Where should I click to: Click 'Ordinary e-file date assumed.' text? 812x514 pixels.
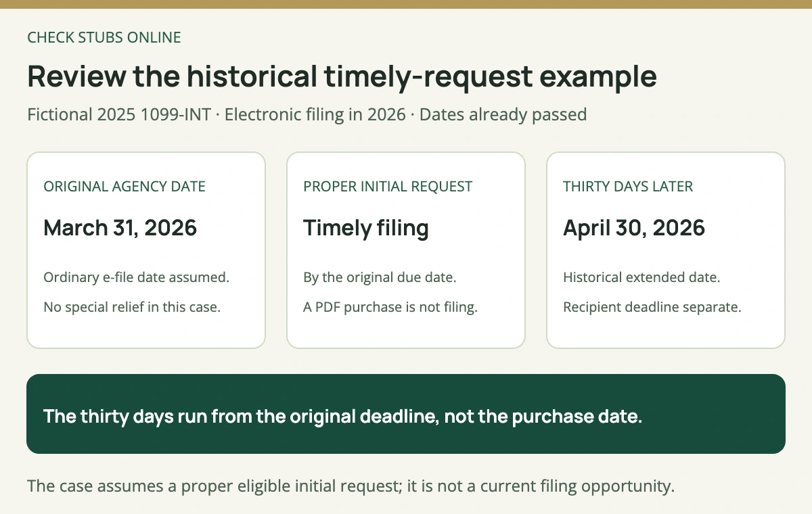coord(136,277)
